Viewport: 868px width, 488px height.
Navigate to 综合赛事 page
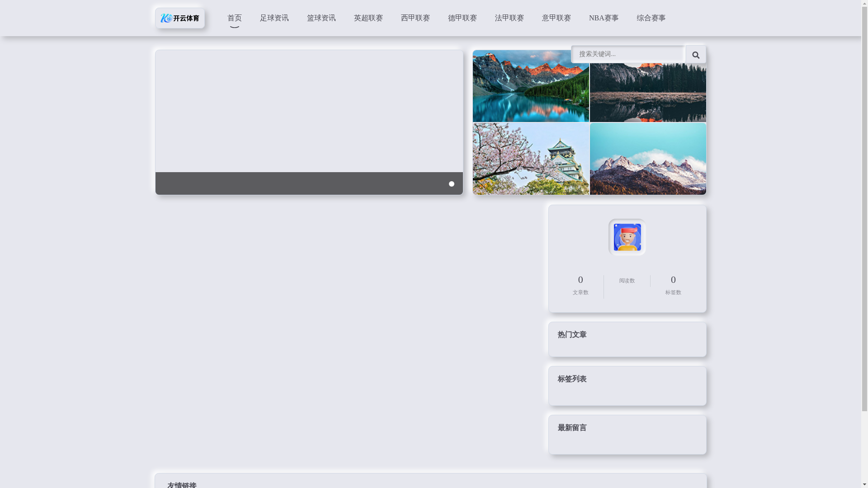click(x=651, y=18)
